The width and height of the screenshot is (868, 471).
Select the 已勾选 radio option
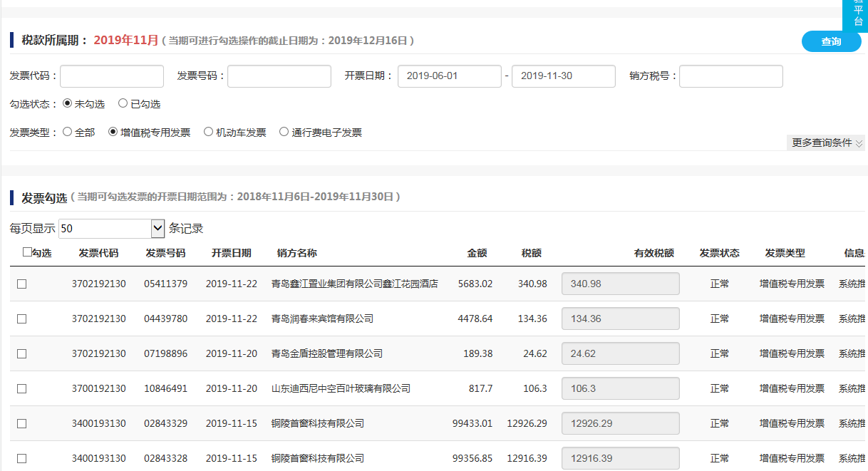(123, 103)
